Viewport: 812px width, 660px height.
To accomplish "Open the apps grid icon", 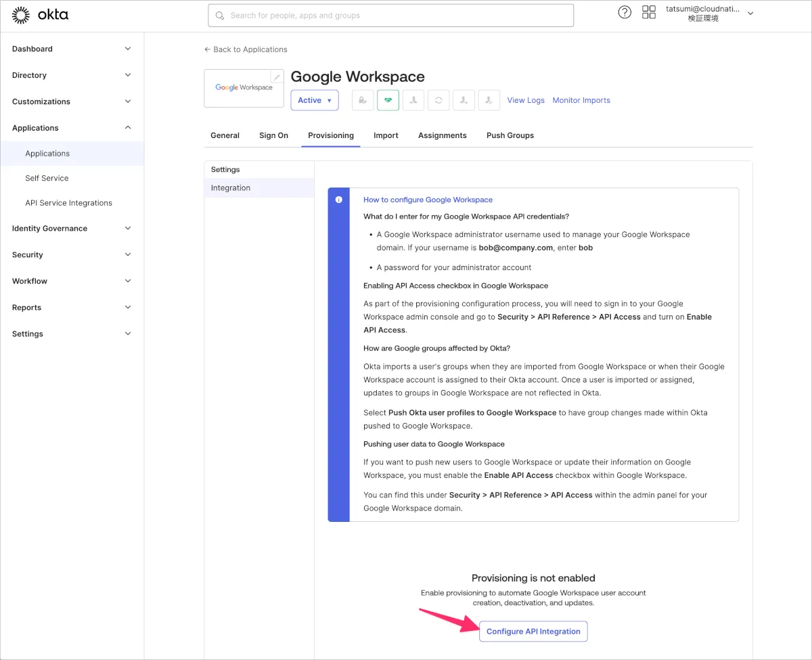I will pyautogui.click(x=649, y=13).
